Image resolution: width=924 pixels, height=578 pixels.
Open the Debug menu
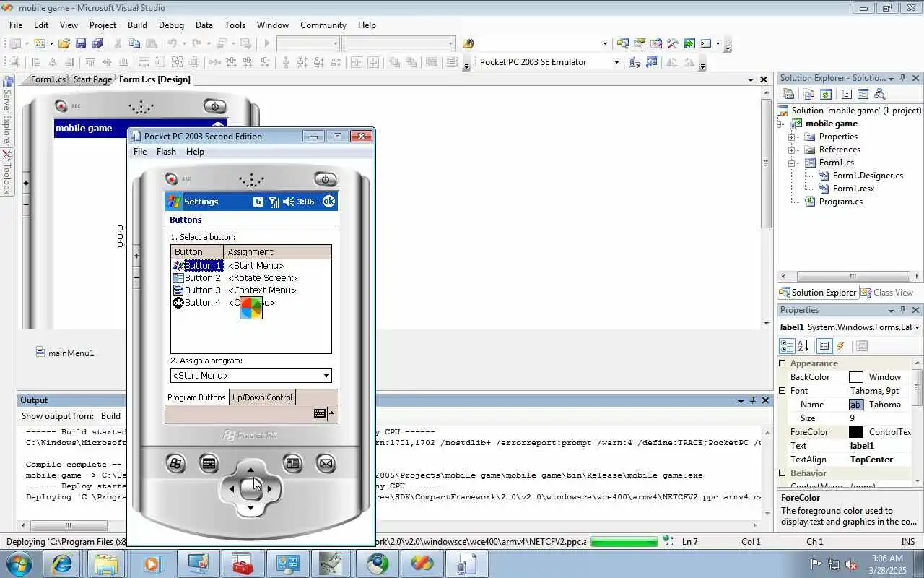coord(171,25)
